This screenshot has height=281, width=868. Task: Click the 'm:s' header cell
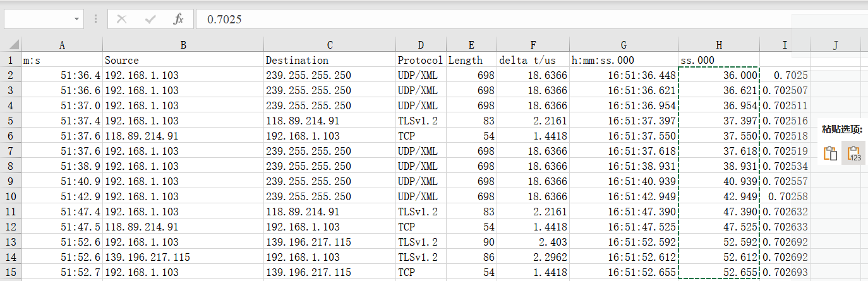pos(62,60)
